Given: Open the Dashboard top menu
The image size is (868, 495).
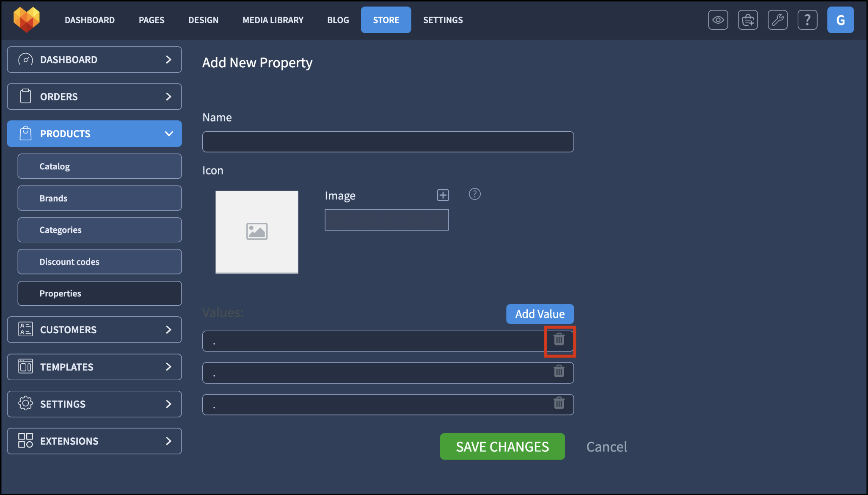Looking at the screenshot, I should coord(90,20).
